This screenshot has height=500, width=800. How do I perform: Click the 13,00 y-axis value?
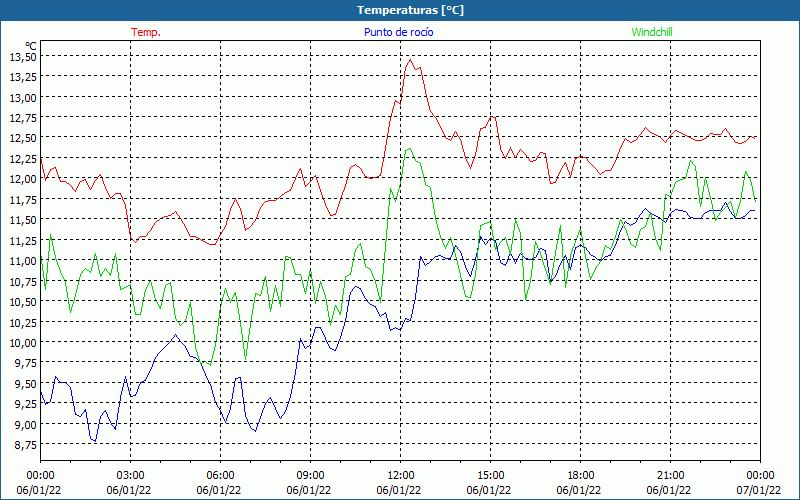tap(23, 97)
